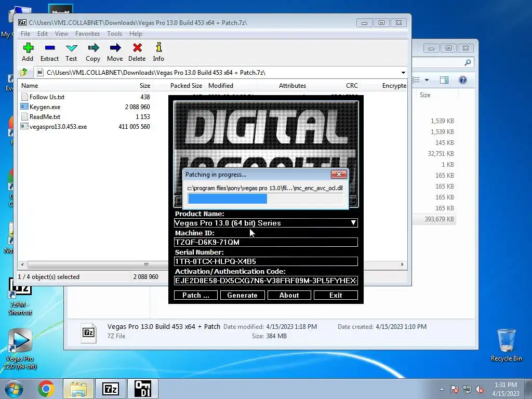Image resolution: width=532 pixels, height=399 pixels.
Task: Select the 393,679 KB file row in Explorer
Action: [x=435, y=219]
